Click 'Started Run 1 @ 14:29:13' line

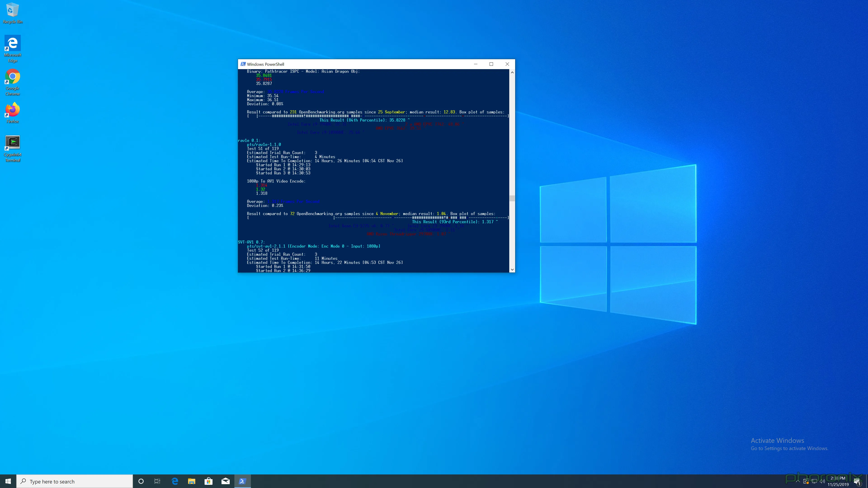tap(283, 165)
